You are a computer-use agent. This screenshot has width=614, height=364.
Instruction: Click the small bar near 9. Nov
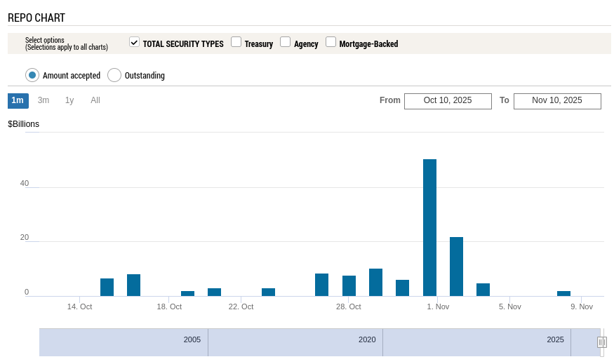[564, 294]
